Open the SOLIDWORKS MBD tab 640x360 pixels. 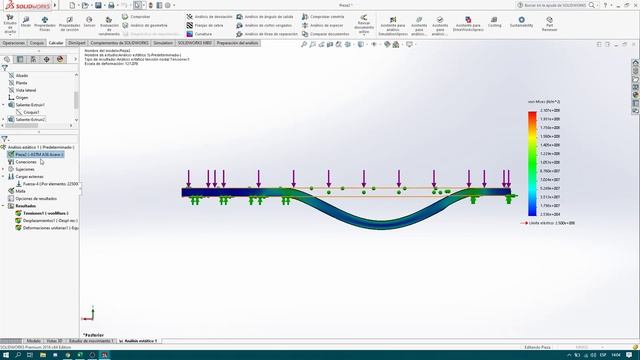[195, 43]
